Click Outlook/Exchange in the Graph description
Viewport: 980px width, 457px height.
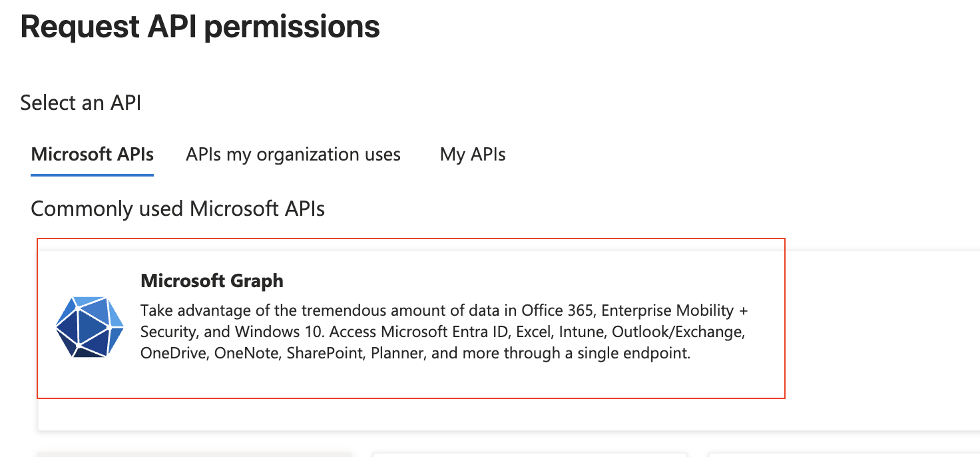point(678,332)
